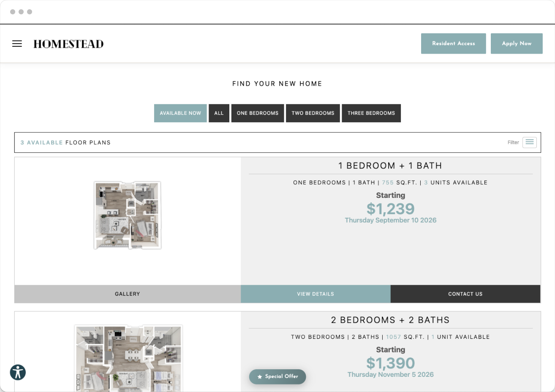View Details for the 1 Bedroom plan
This screenshot has height=392, width=555.
pyautogui.click(x=316, y=294)
